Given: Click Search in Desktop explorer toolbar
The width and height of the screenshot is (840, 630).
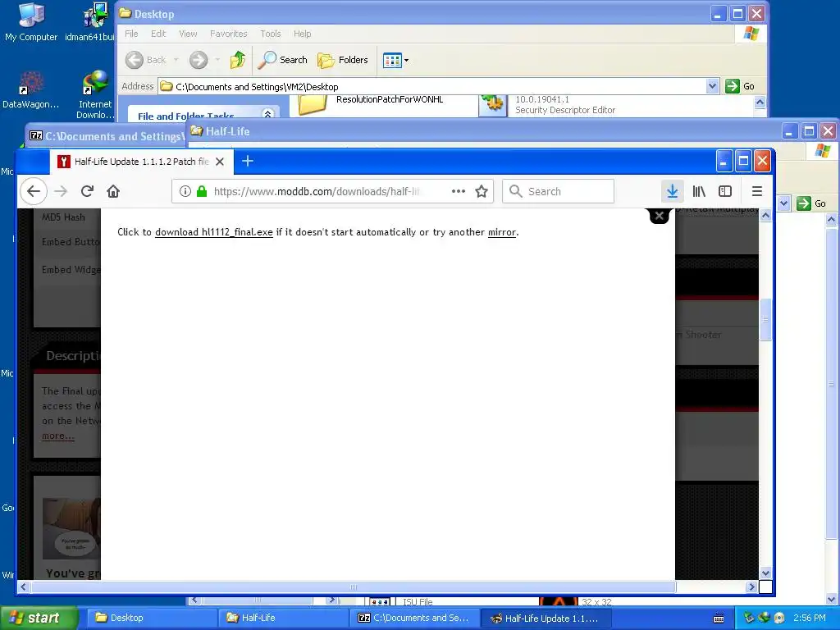Looking at the screenshot, I should (282, 60).
